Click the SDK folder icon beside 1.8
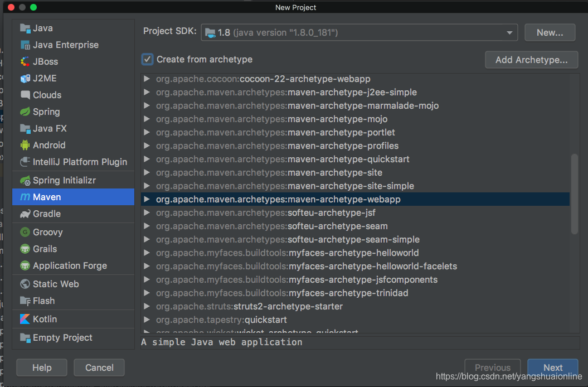This screenshot has width=588, height=387. click(210, 33)
